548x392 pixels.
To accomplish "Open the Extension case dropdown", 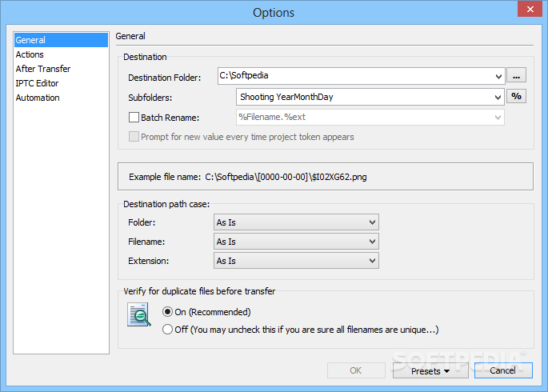I will coord(296,261).
